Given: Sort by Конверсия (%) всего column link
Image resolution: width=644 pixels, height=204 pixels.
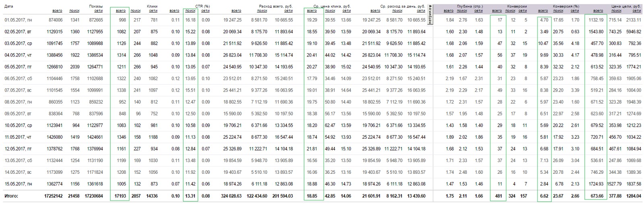Looking at the screenshot, I should [x=543, y=11].
